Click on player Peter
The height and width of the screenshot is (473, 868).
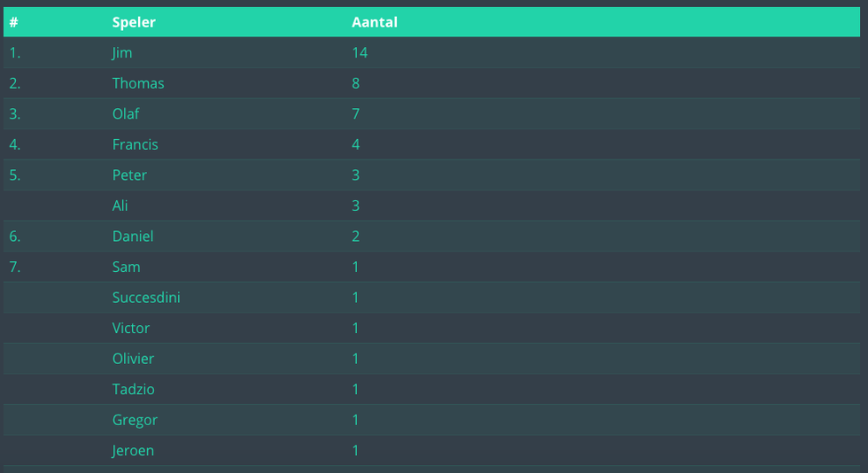(129, 175)
